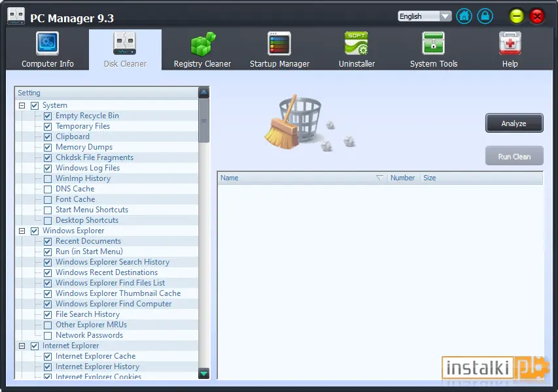Switch to Registry Cleaner tab label
The image size is (558, 392).
point(202,63)
